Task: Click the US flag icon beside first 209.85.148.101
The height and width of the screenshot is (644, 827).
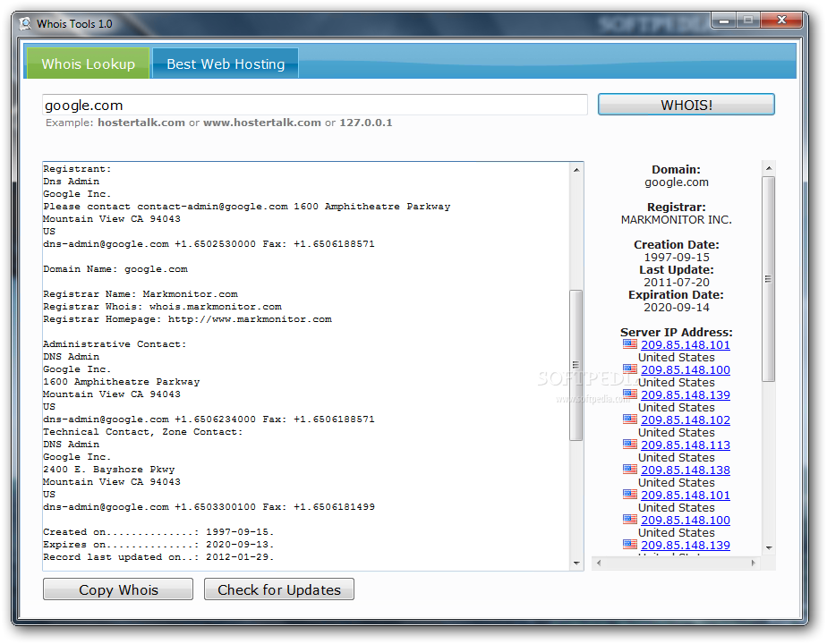Action: point(630,343)
